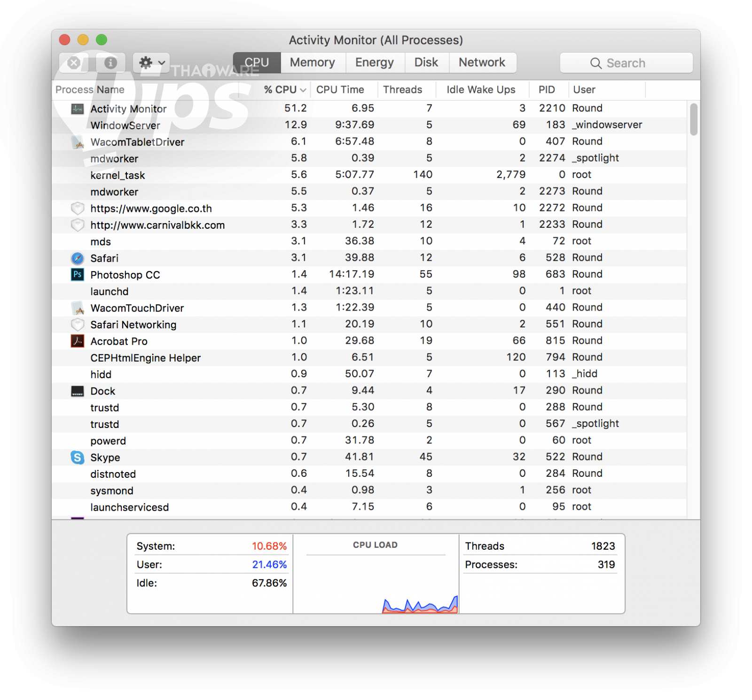Click the Search field
Screen dimensions: 752x700
pos(626,63)
